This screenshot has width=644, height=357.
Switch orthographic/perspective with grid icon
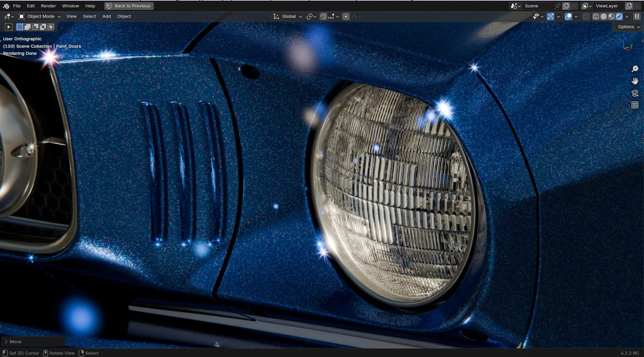click(635, 105)
